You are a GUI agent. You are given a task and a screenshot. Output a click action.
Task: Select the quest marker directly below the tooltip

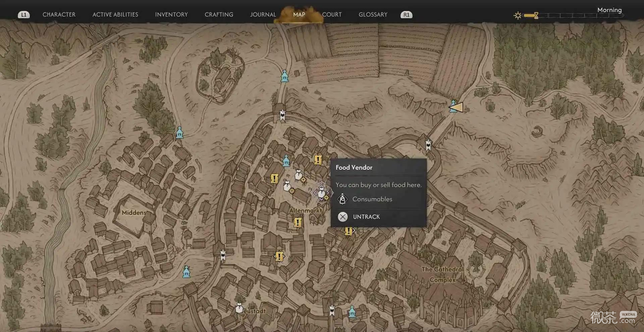[x=349, y=231]
